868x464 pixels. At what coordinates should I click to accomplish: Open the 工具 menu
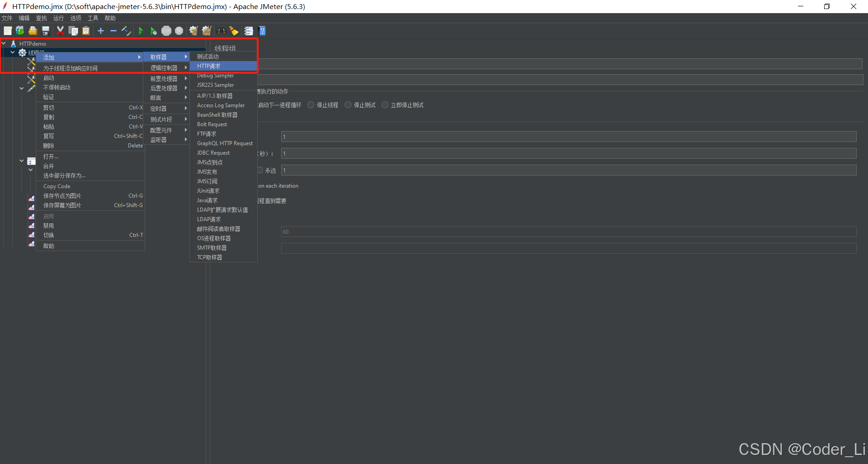(x=93, y=18)
